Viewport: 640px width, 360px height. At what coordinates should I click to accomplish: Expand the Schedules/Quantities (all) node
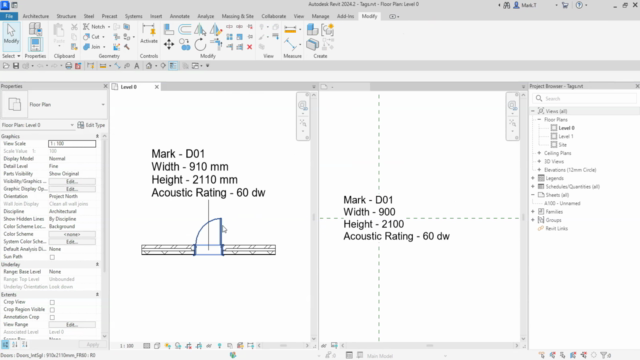533,187
